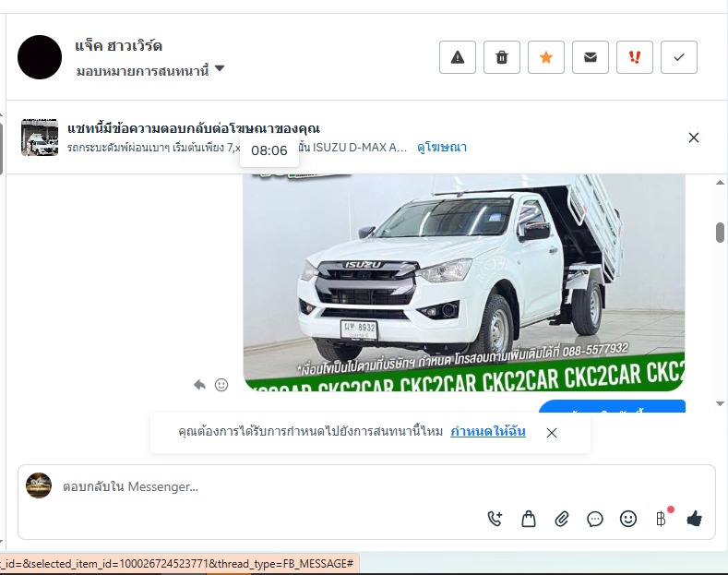Image resolution: width=728 pixels, height=575 pixels.
Task: Click the banner heading about ad reply
Action: coord(194,128)
